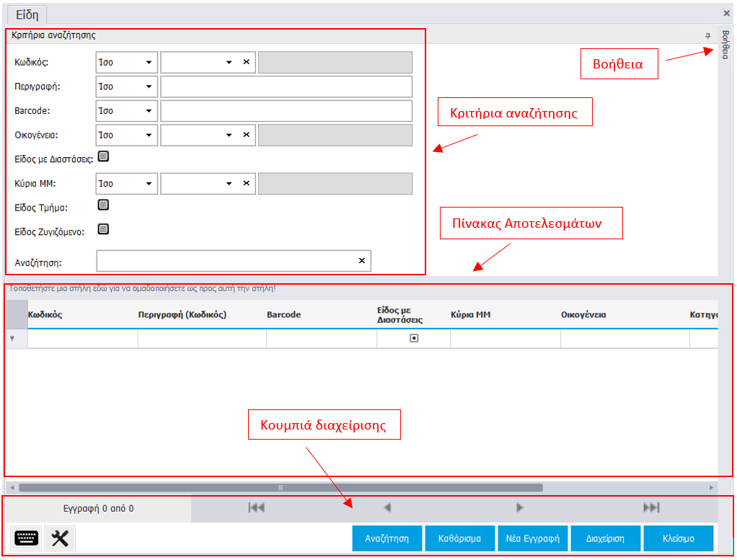
Task: Go to next record arrow
Action: point(520,508)
